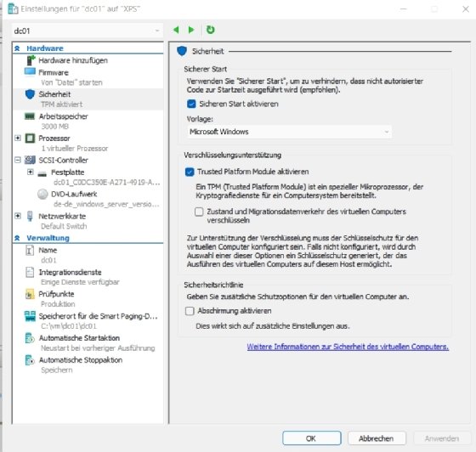The image size is (476, 452).
Task: Expand the Netzwerkkarte tree node
Action: coord(18,216)
